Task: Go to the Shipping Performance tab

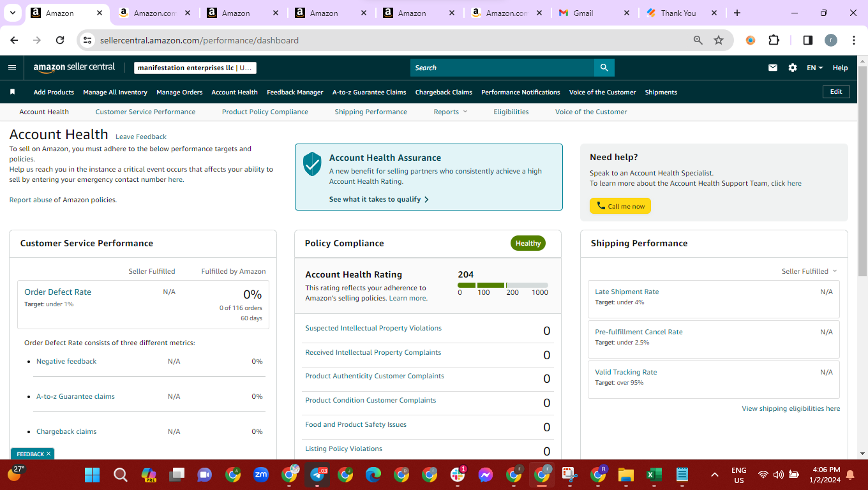Action: tap(371, 112)
